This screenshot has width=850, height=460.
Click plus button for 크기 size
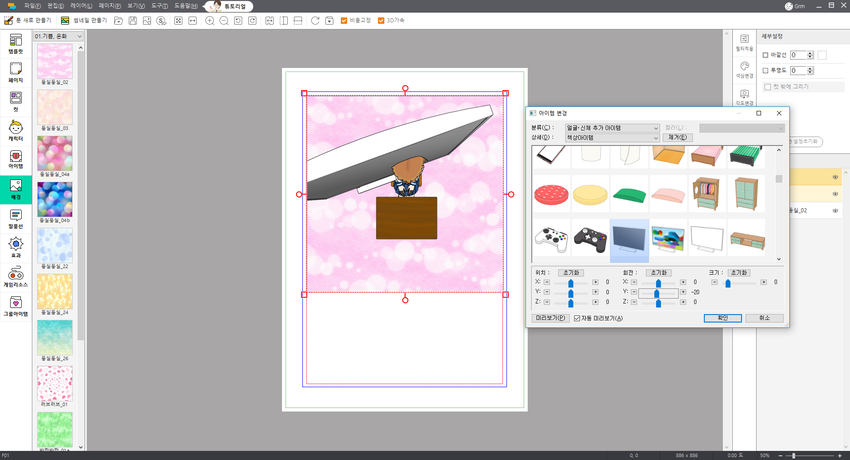coord(764,282)
